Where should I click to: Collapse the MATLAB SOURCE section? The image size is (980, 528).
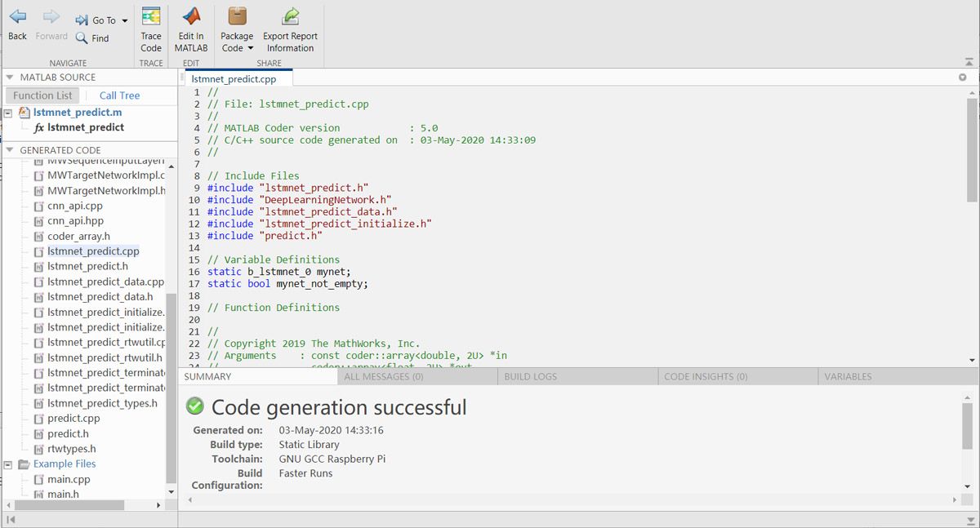click(10, 78)
